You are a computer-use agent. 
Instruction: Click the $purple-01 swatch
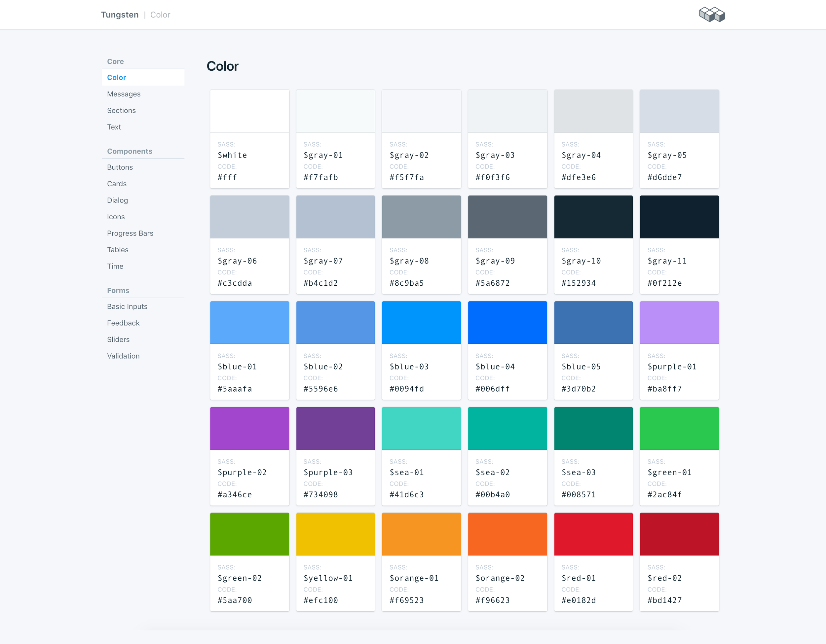click(x=679, y=323)
